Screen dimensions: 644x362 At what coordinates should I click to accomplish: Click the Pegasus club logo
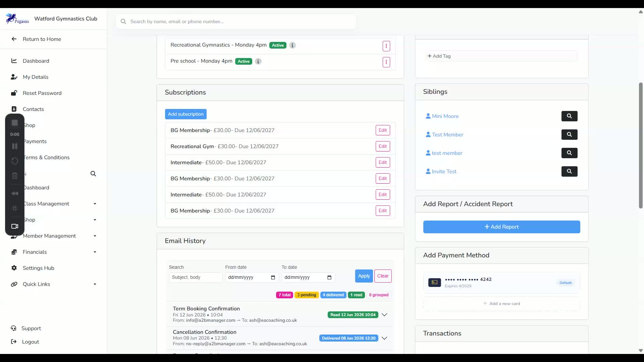[17, 19]
